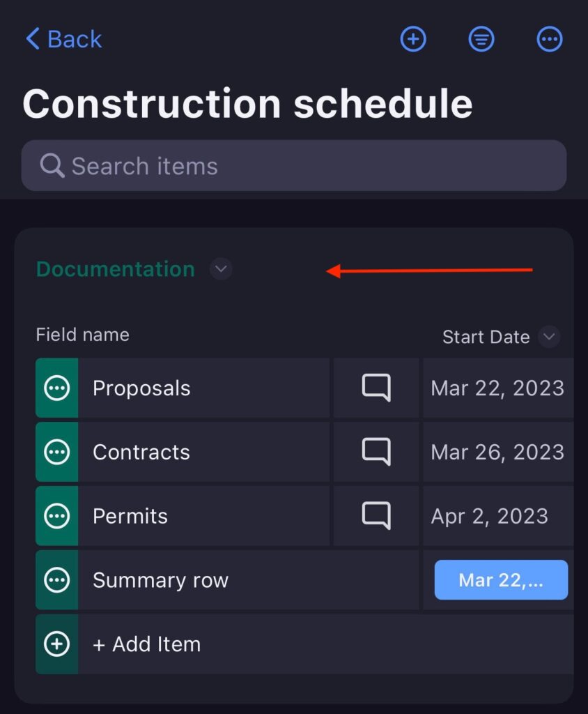Open the filter icon in top bar

tap(481, 40)
